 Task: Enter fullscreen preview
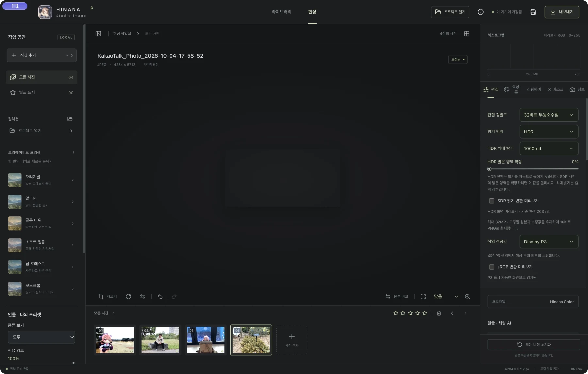(x=423, y=296)
